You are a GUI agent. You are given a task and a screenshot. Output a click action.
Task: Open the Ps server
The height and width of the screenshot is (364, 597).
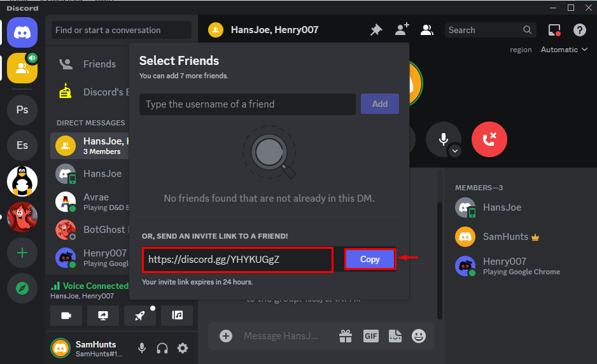pyautogui.click(x=22, y=109)
